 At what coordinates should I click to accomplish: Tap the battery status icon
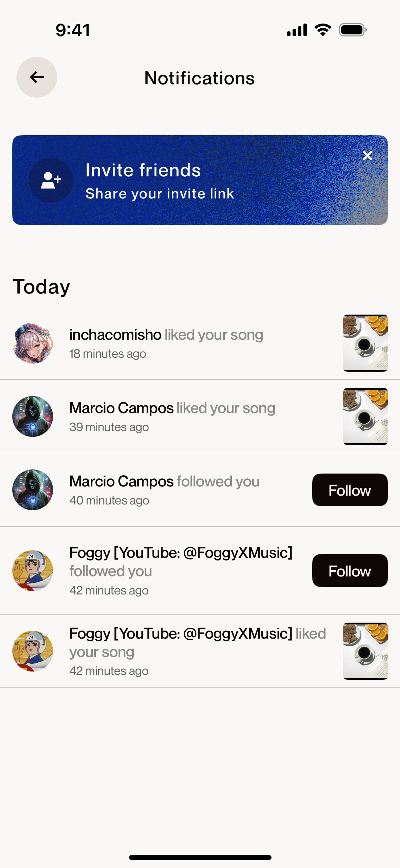(352, 30)
